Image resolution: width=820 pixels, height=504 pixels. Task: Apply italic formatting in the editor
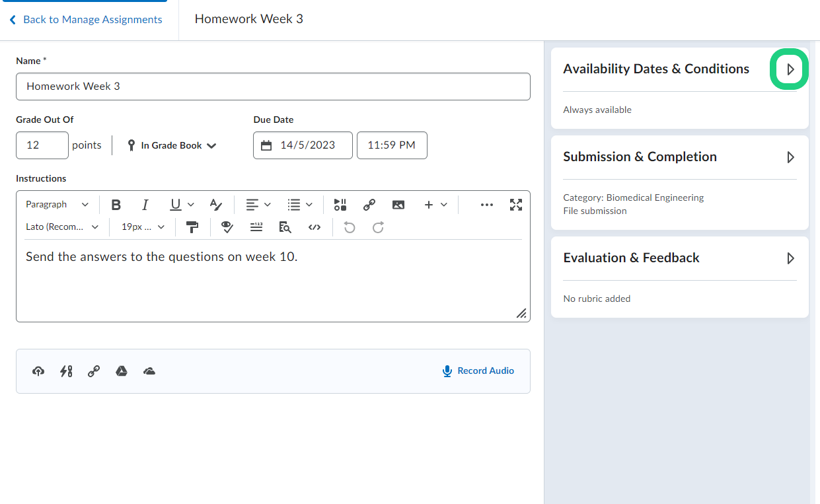(x=145, y=205)
